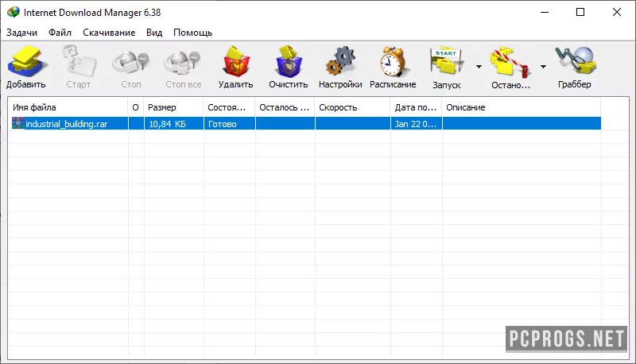Open Настройки with the gears icon
The image size is (636, 364).
(x=340, y=62)
